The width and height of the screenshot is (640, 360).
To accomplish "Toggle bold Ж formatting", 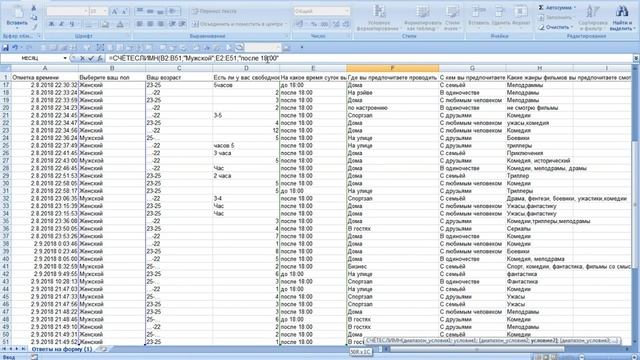I will click(51, 24).
